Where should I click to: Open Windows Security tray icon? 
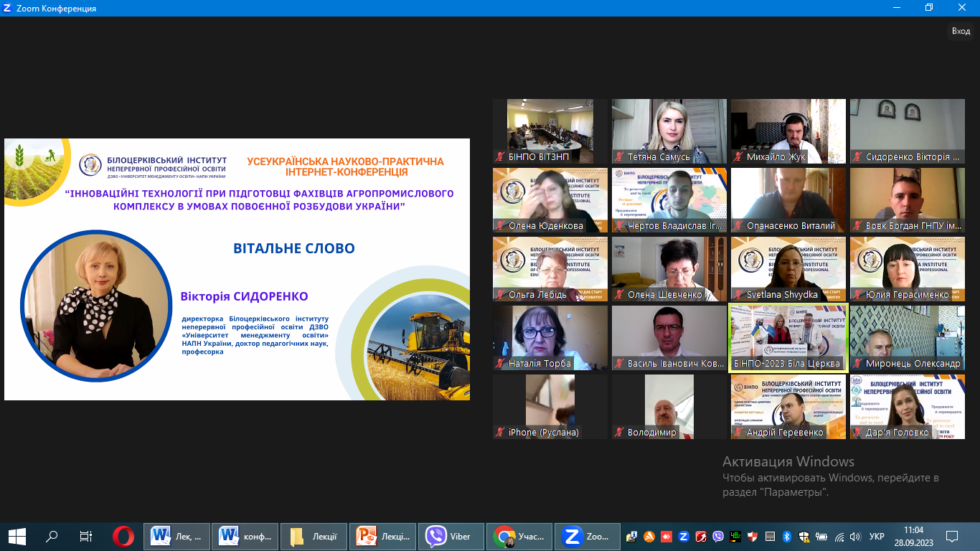pyautogui.click(x=804, y=537)
